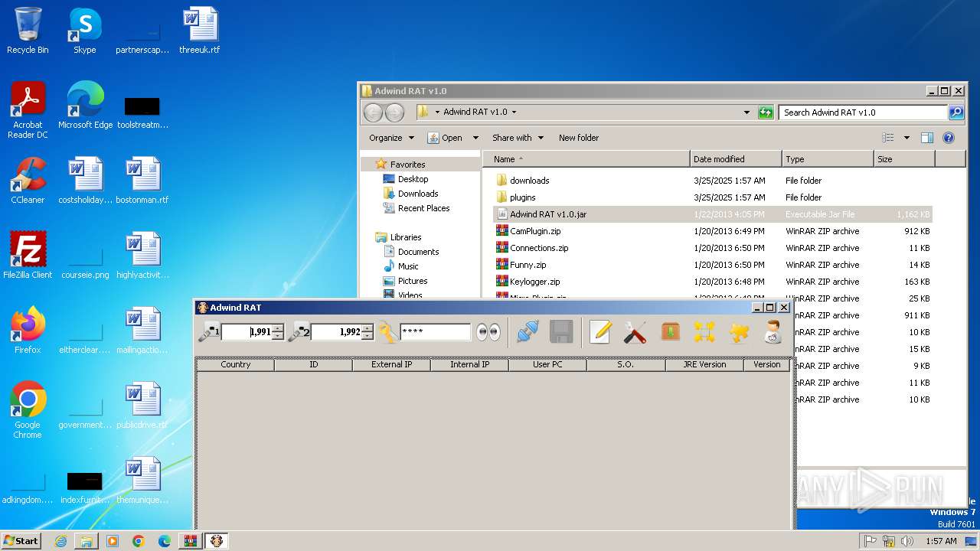The image size is (980, 551).
Task: Click New folder in Explorer toolbar
Action: point(579,138)
